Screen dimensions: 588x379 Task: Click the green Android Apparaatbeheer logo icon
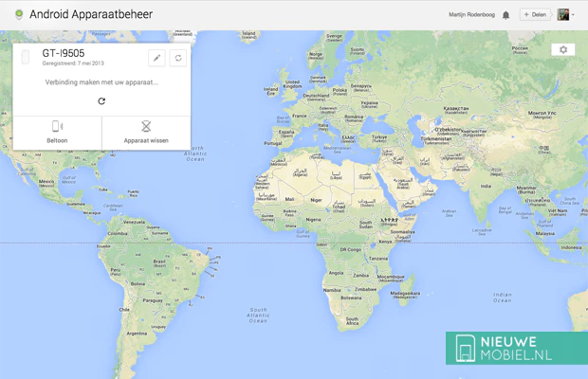coord(19,14)
